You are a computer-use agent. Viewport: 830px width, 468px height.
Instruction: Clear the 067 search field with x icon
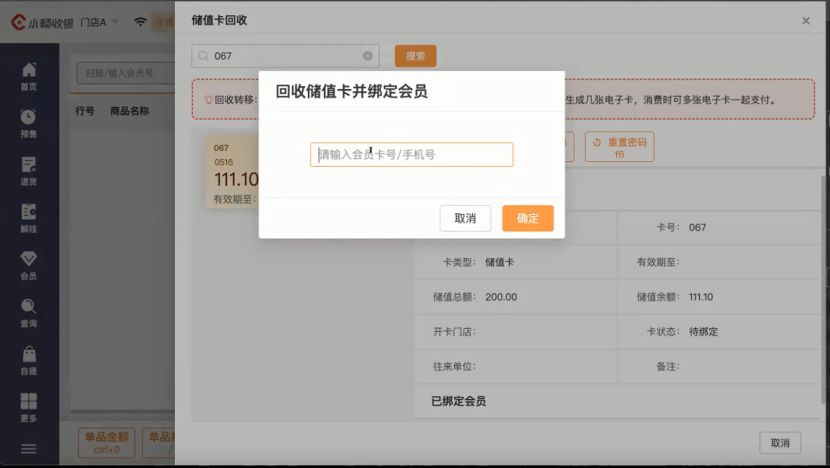tap(367, 56)
